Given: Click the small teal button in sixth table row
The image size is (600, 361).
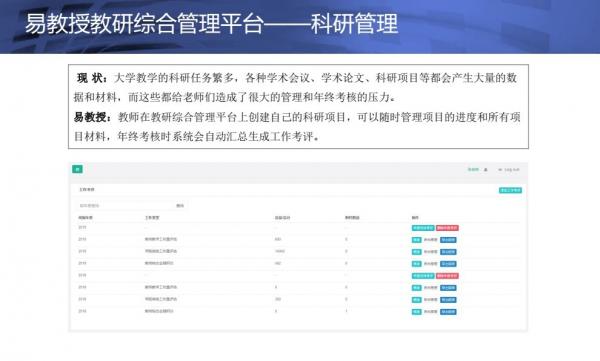Looking at the screenshot, I should 416,288.
